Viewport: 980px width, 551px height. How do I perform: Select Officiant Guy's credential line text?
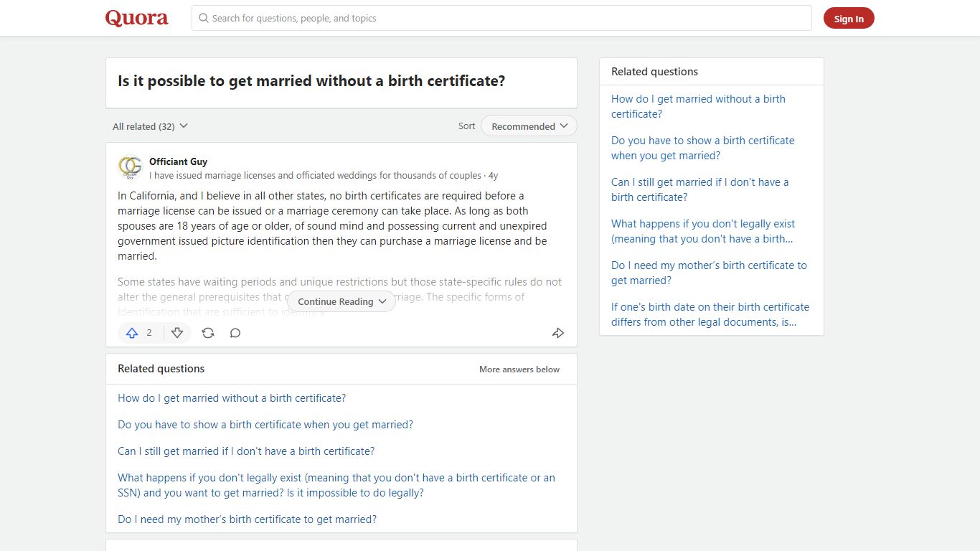pos(315,175)
